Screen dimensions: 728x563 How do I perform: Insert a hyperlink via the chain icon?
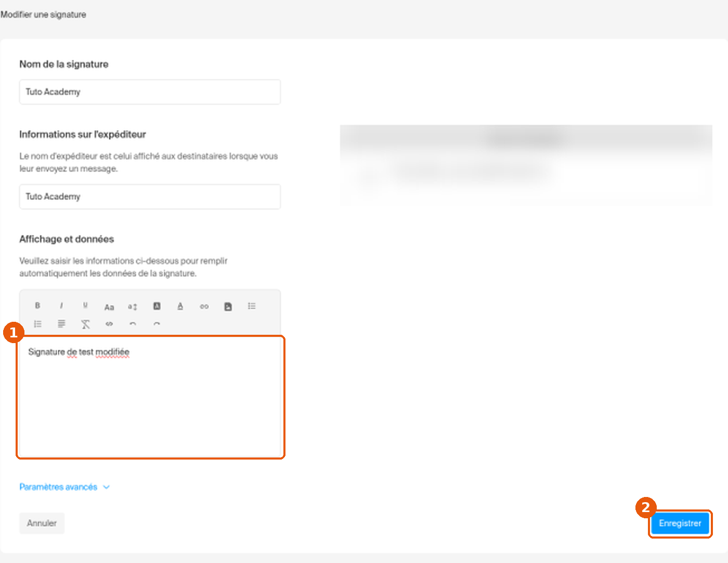[x=204, y=307]
